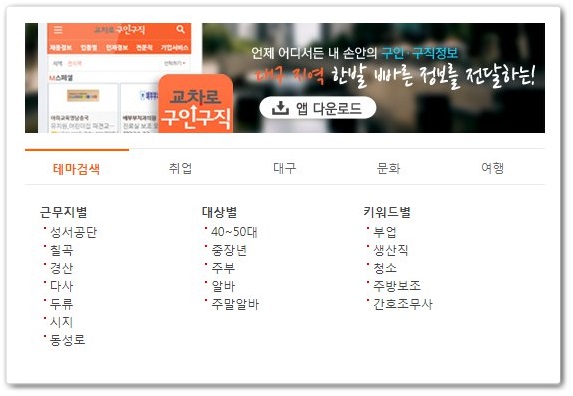Click the 구인·구직정보 banner text
Image resolution: width=573 pixels, height=396 pixels.
click(420, 53)
